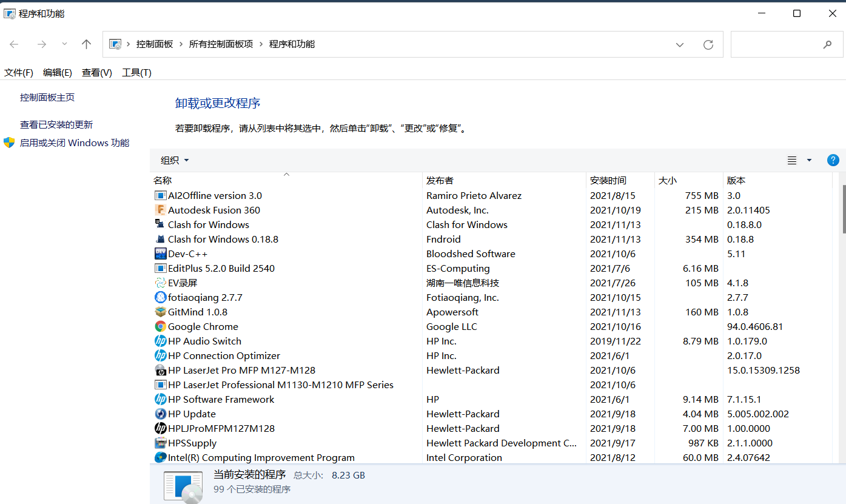Select publisher text Intel Corporation
This screenshot has width=846, height=504.
click(464, 457)
